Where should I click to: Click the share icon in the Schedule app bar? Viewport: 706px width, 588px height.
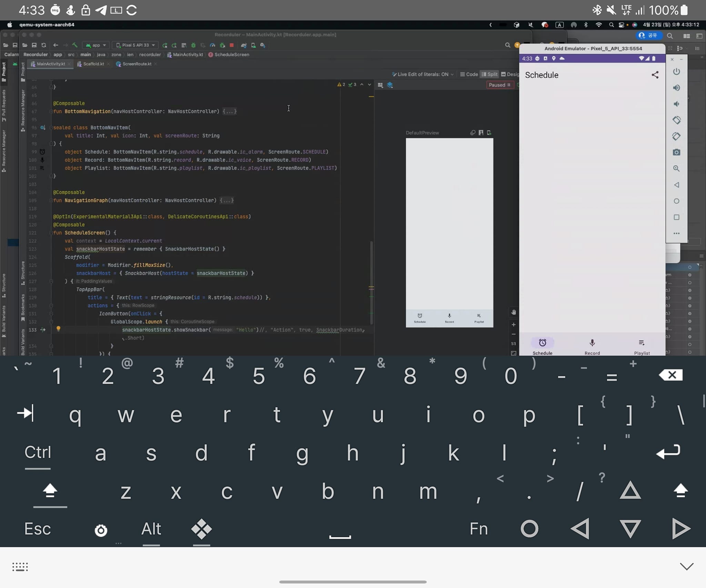coord(655,75)
